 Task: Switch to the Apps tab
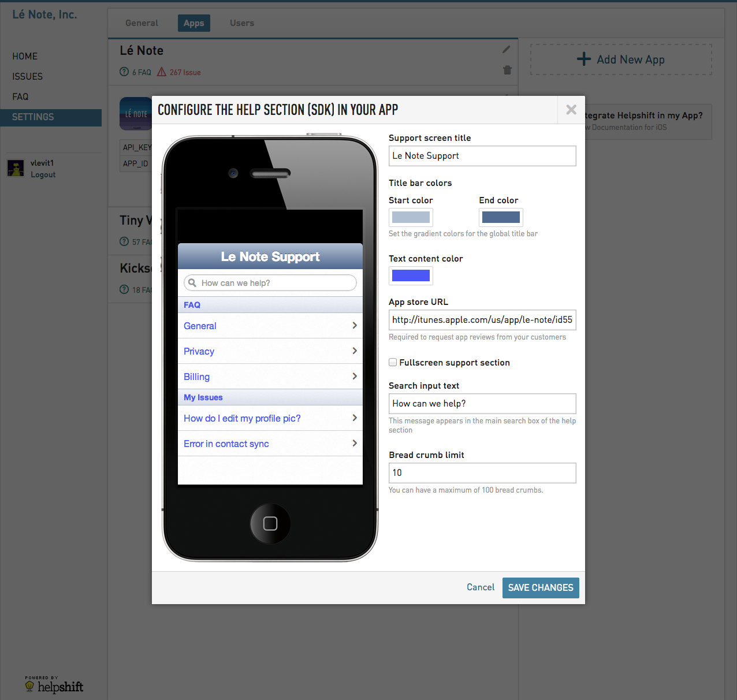coord(194,23)
